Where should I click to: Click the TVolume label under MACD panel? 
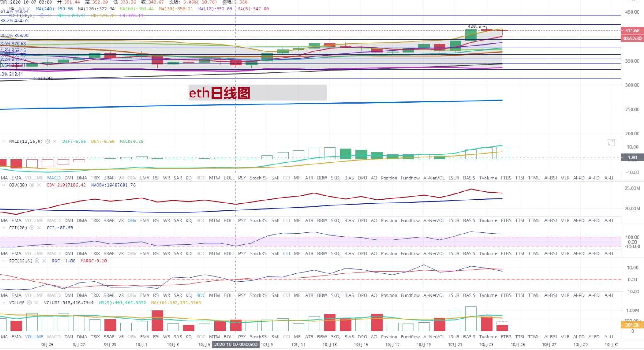click(x=488, y=178)
